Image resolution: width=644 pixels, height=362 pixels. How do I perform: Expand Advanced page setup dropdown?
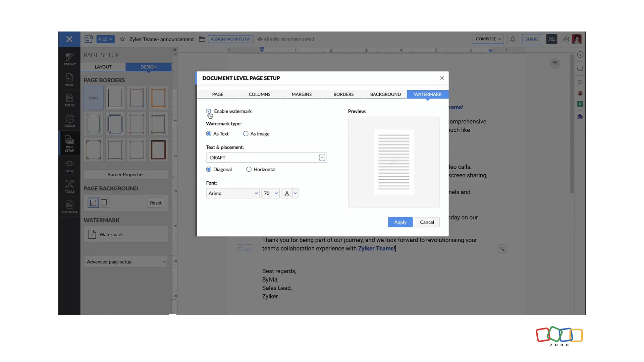point(126,262)
